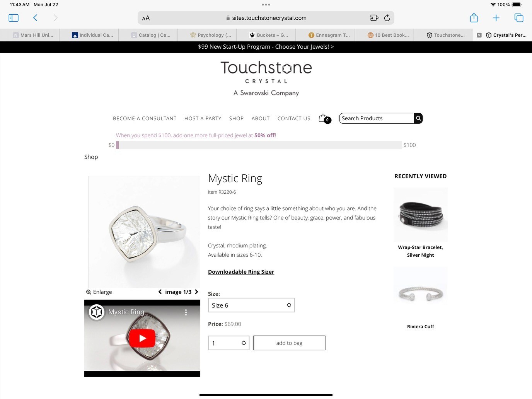Open the Downloadable Ring Sizer link
The image size is (532, 399).
tap(241, 272)
